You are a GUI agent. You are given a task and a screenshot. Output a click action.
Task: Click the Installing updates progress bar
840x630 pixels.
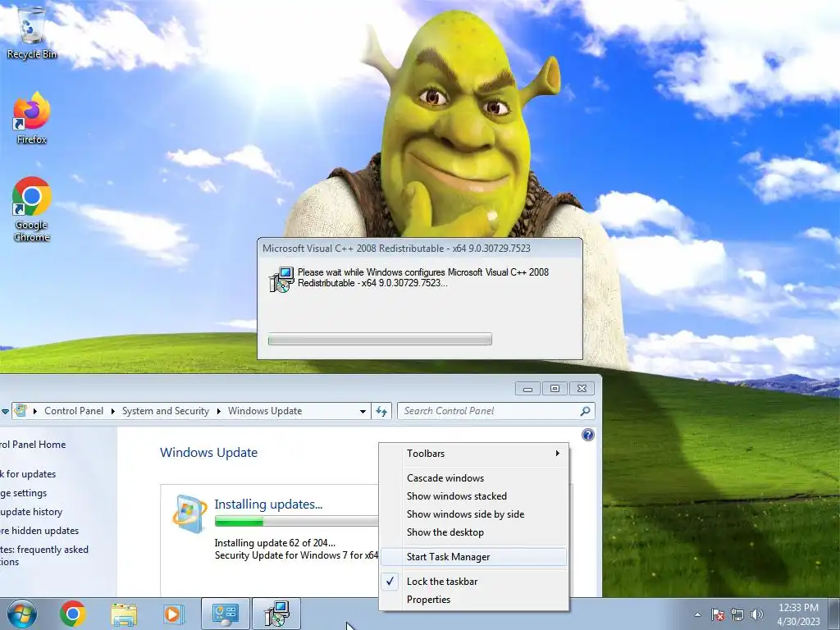[296, 521]
